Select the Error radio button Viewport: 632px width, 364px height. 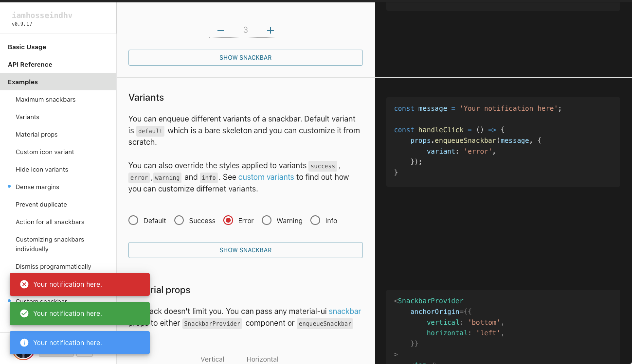pyautogui.click(x=228, y=220)
